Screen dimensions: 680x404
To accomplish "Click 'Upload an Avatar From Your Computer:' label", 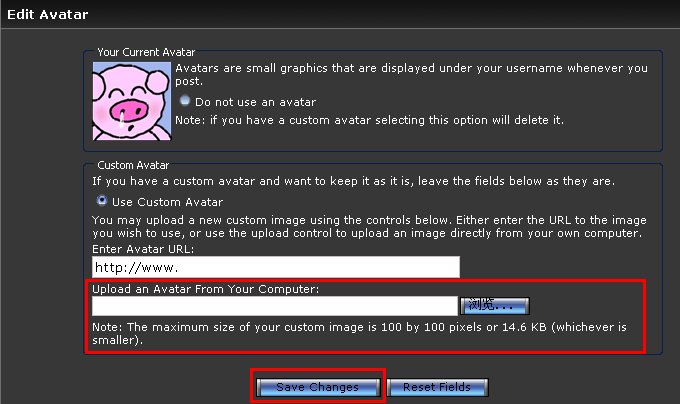I will click(x=206, y=289).
